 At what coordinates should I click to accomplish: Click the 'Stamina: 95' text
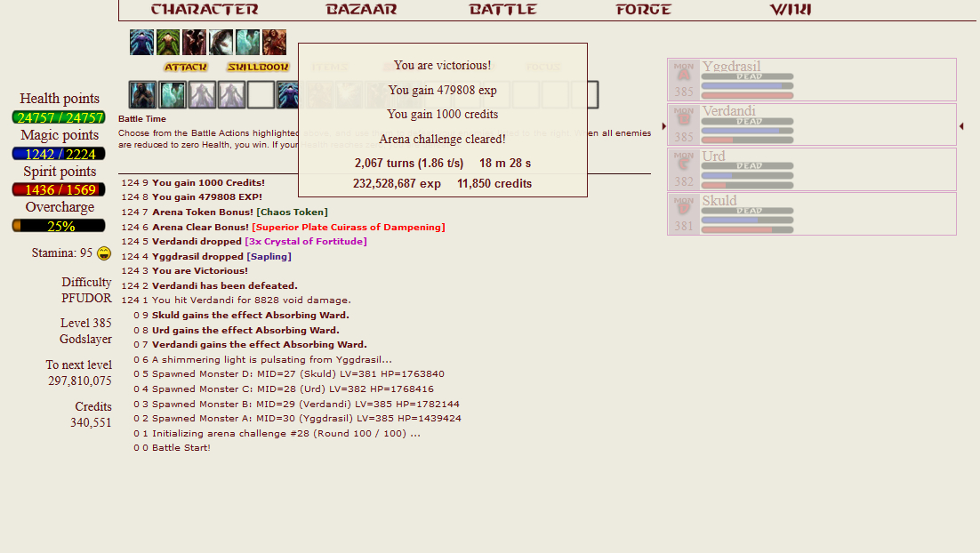click(x=62, y=253)
